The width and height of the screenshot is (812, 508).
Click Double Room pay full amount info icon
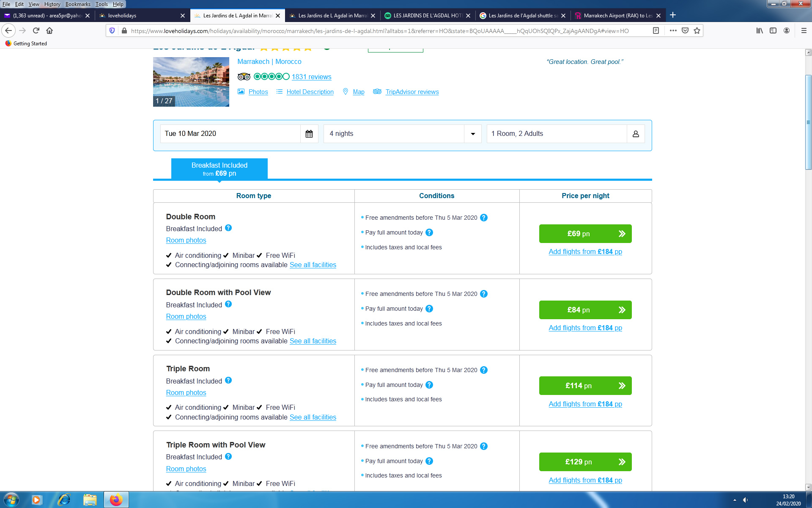[429, 232]
